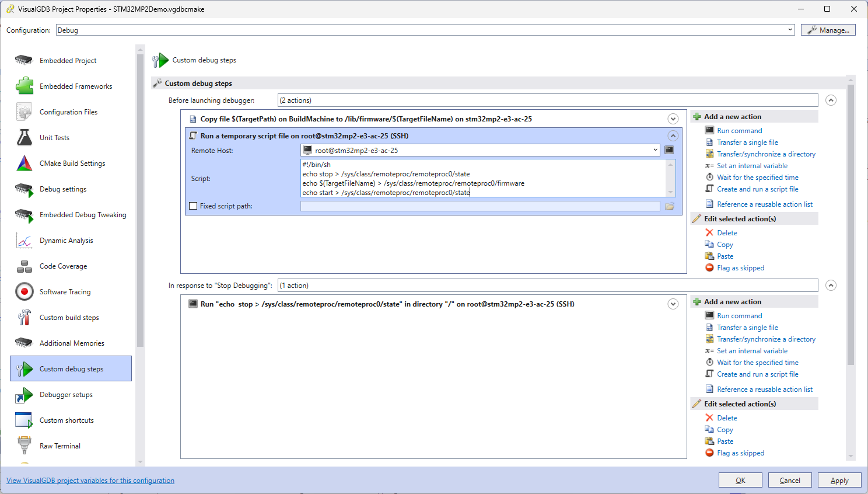
Task: Open the Configuration dropdown showing Debug
Action: tap(425, 30)
